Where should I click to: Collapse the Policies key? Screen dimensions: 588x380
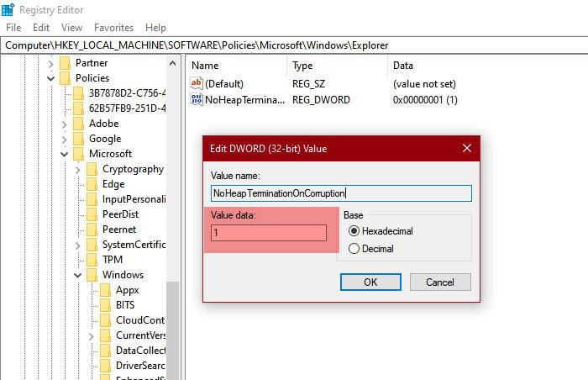pos(51,78)
